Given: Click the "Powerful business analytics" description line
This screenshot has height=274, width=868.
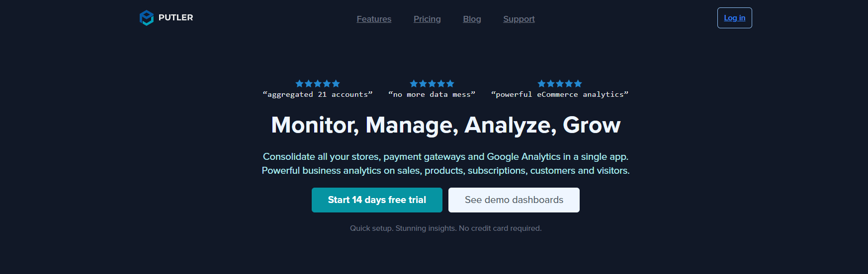Looking at the screenshot, I should click(x=446, y=171).
